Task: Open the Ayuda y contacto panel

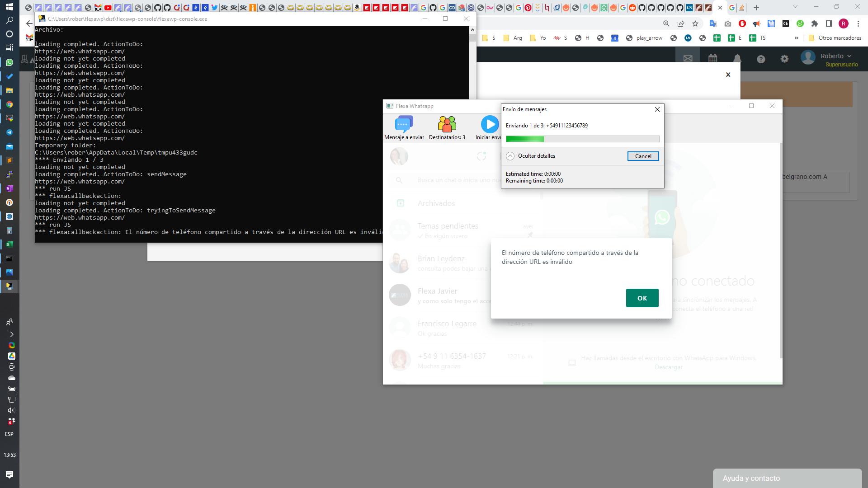Action: (x=787, y=478)
